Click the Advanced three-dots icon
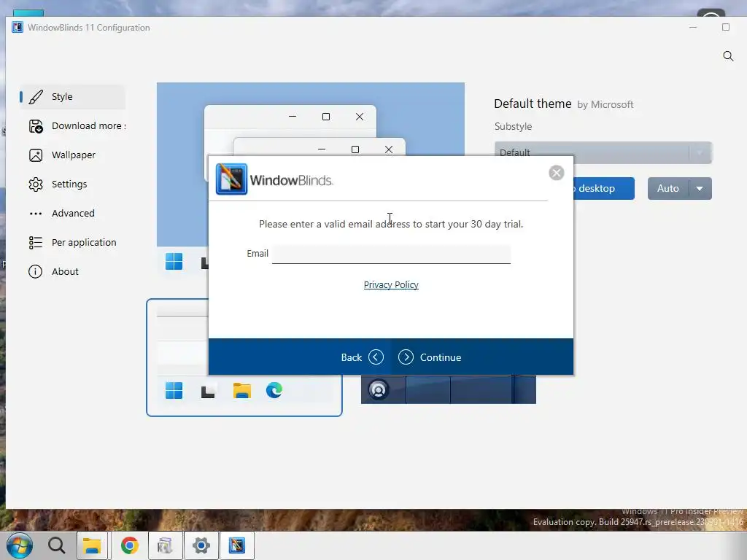 [x=36, y=214]
